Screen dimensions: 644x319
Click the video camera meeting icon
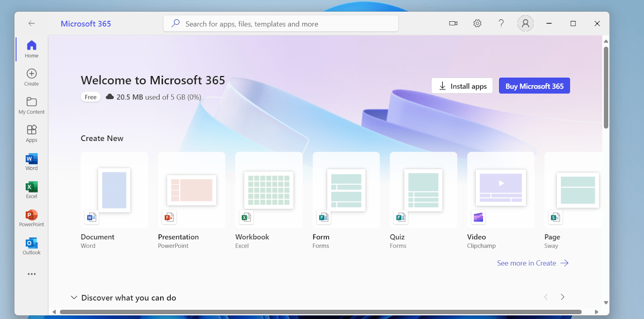point(453,23)
